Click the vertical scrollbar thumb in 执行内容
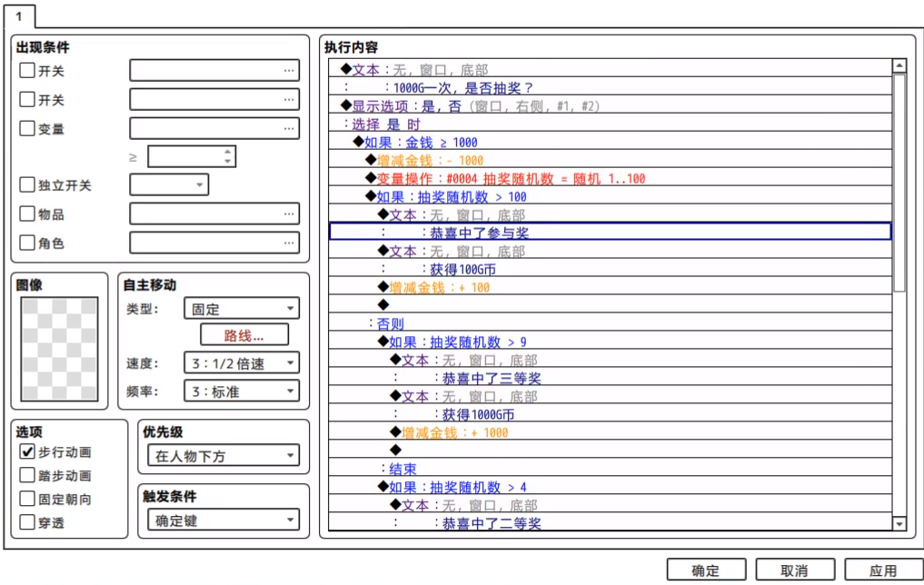924x585 pixels. click(899, 183)
